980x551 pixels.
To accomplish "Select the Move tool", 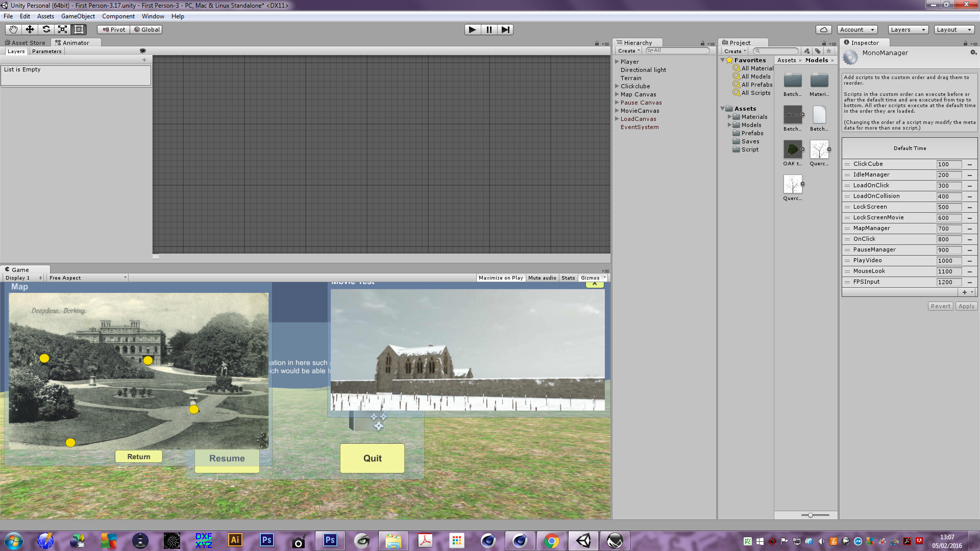I will tap(29, 29).
